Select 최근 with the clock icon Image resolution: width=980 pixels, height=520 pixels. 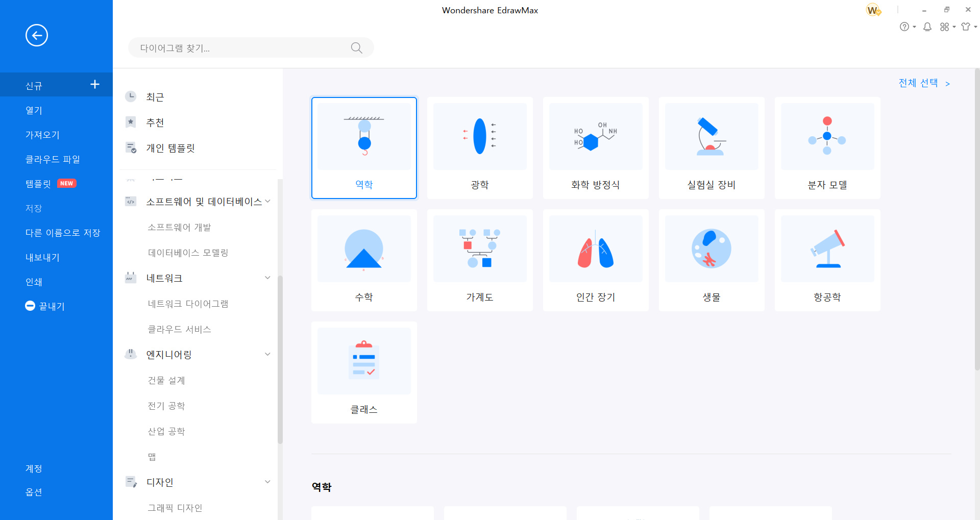pos(155,96)
